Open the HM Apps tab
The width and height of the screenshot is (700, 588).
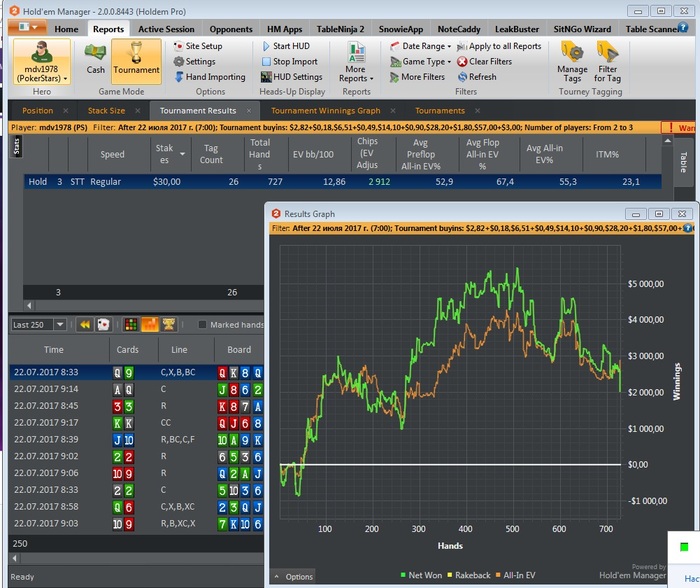pyautogui.click(x=284, y=29)
